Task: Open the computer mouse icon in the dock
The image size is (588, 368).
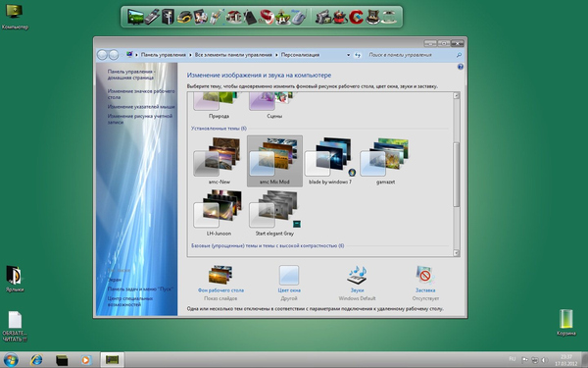Action: (299, 17)
